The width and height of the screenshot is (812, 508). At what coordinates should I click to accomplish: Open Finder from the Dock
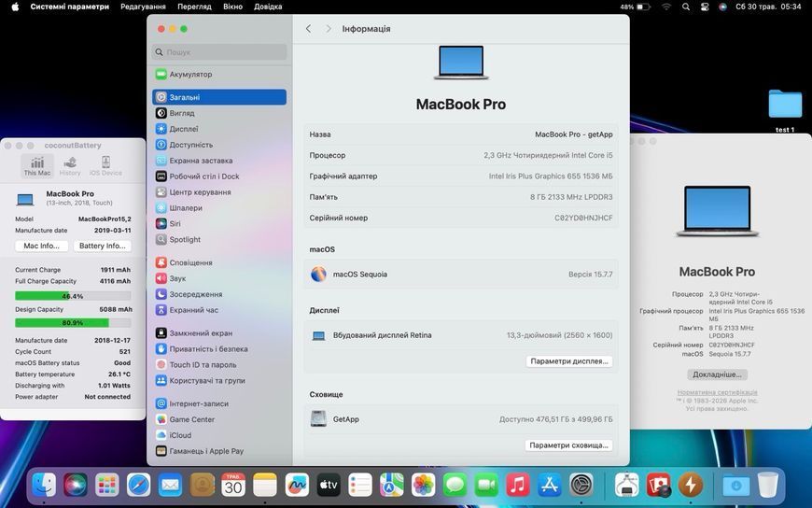[44, 486]
